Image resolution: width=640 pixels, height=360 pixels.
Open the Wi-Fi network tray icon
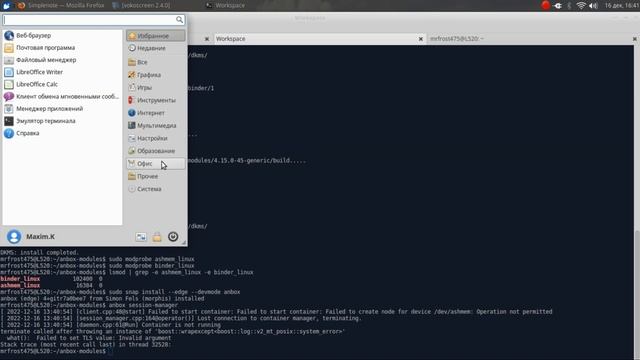coord(581,6)
